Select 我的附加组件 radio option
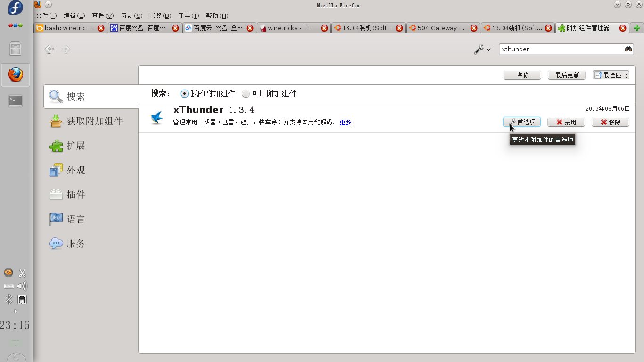 [x=208, y=94]
